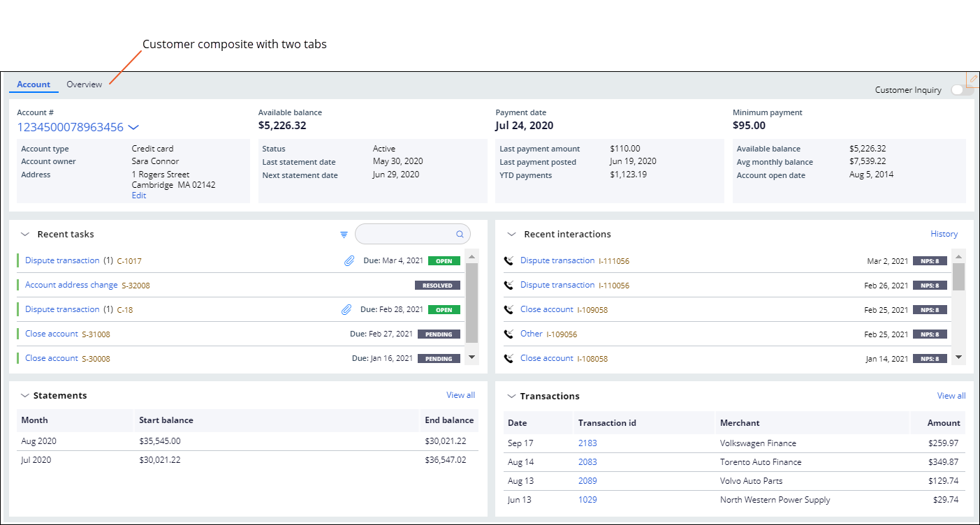
Task: Open the account number dropdown chevron
Action: 134,127
